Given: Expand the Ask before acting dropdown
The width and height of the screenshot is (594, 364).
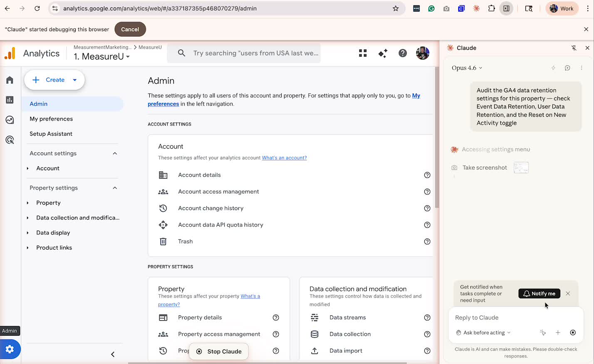Looking at the screenshot, I should click(483, 332).
